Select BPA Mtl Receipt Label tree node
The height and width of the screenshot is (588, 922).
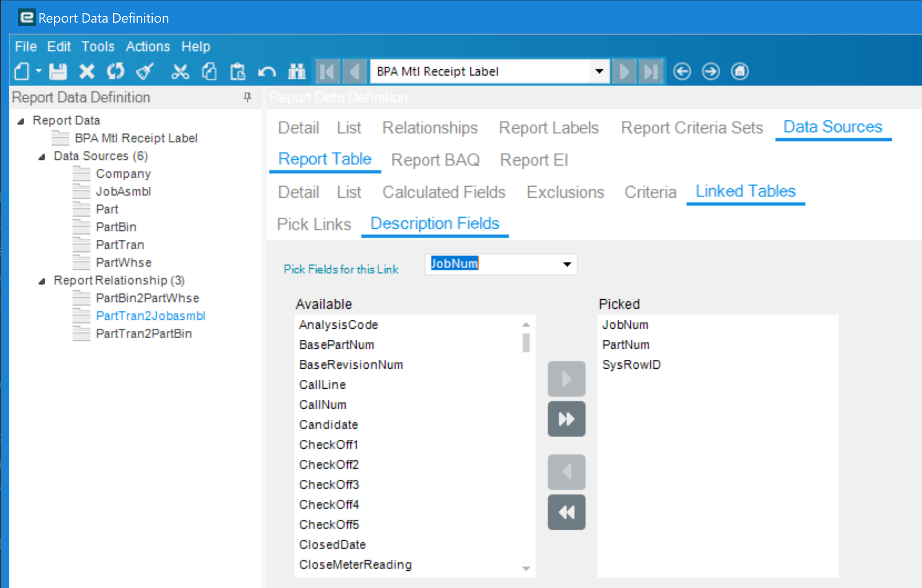pos(136,138)
